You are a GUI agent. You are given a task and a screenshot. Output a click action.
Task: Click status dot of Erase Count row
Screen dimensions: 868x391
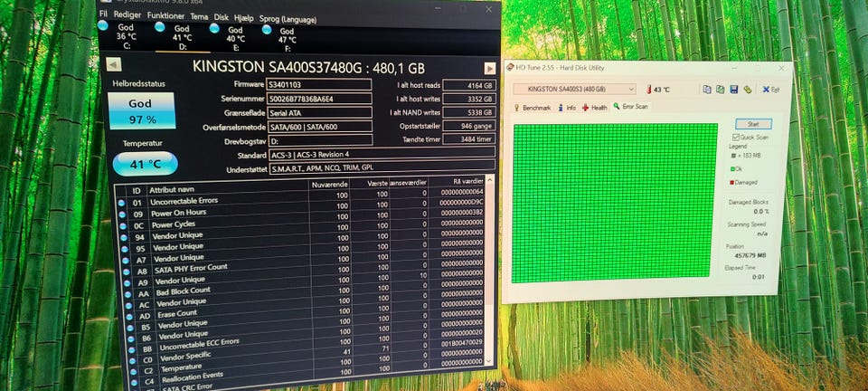[129, 316]
